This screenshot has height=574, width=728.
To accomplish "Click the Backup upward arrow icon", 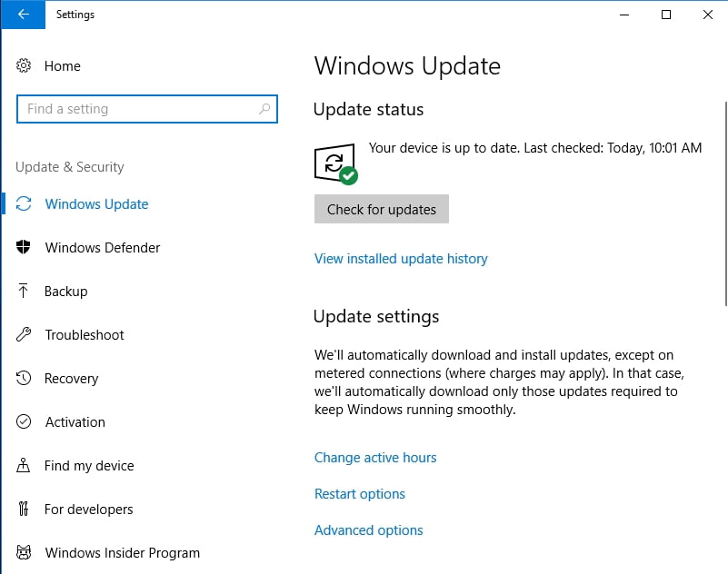I will point(24,291).
